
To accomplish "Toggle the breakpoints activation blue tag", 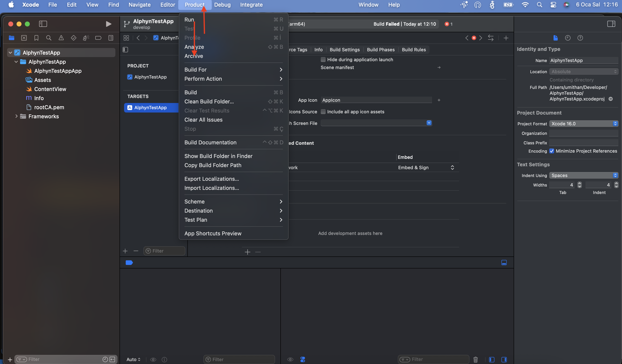I will pyautogui.click(x=129, y=262).
